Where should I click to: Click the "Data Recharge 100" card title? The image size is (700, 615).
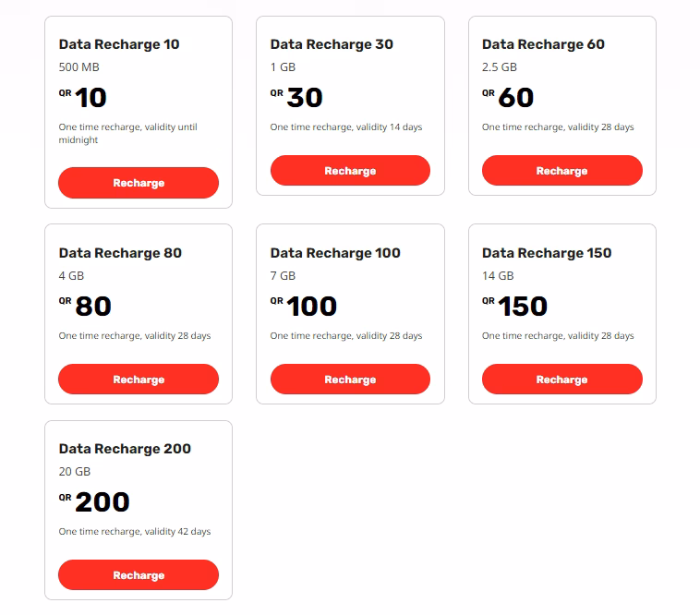pos(335,253)
